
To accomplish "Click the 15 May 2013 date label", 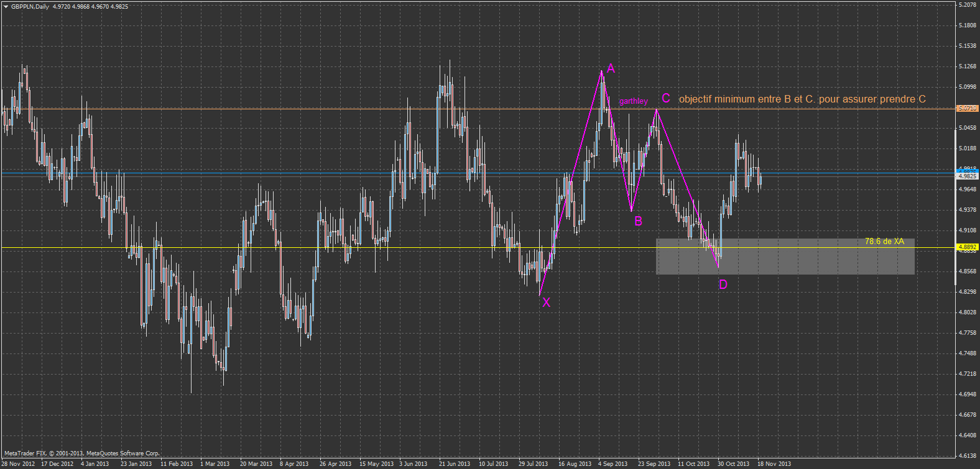I will [x=377, y=464].
